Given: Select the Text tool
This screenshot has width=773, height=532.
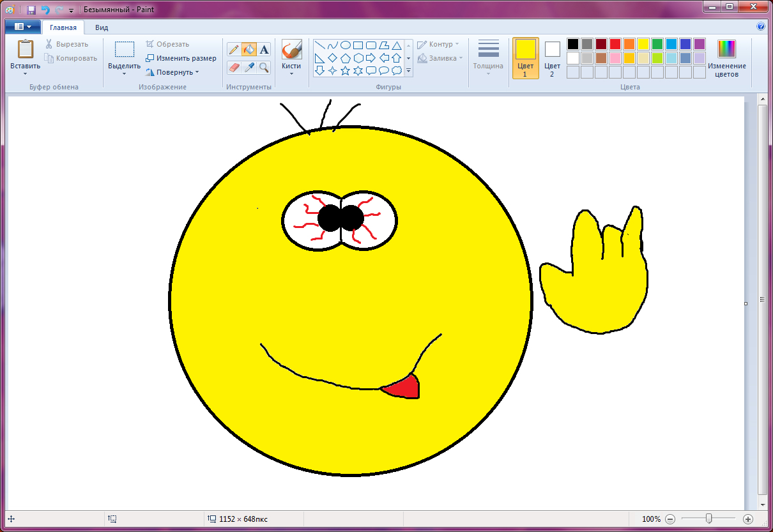Looking at the screenshot, I should click(x=264, y=49).
